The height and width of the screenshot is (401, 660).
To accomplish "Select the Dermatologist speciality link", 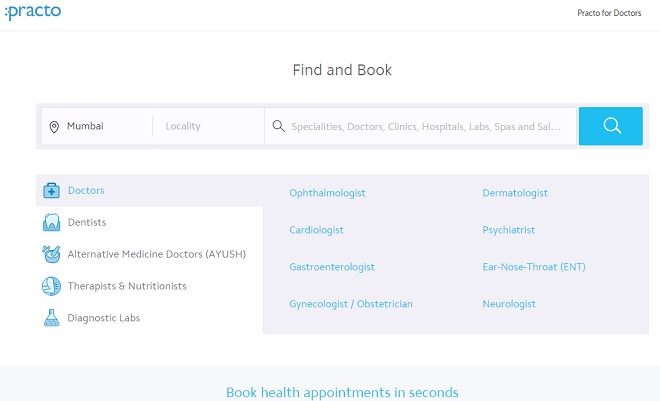I will [515, 193].
